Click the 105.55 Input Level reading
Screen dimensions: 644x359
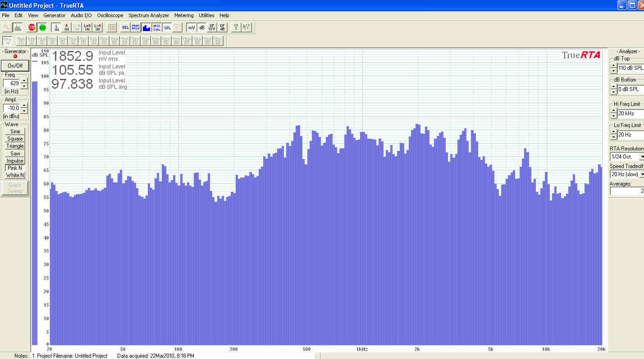[x=72, y=70]
